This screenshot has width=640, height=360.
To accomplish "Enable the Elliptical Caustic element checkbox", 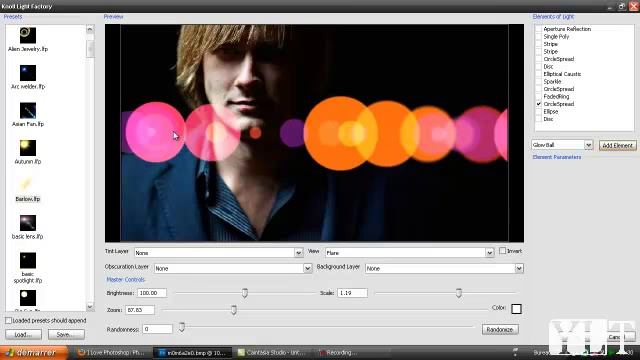I will 539,74.
